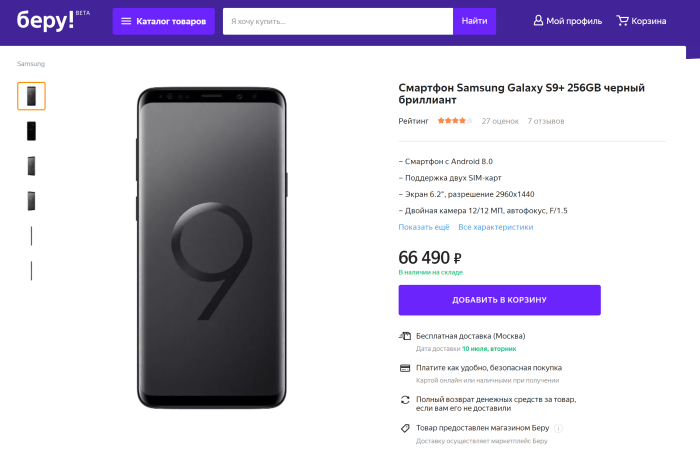Click the Я хочу купить search field
This screenshot has width=700, height=455.
pos(338,21)
